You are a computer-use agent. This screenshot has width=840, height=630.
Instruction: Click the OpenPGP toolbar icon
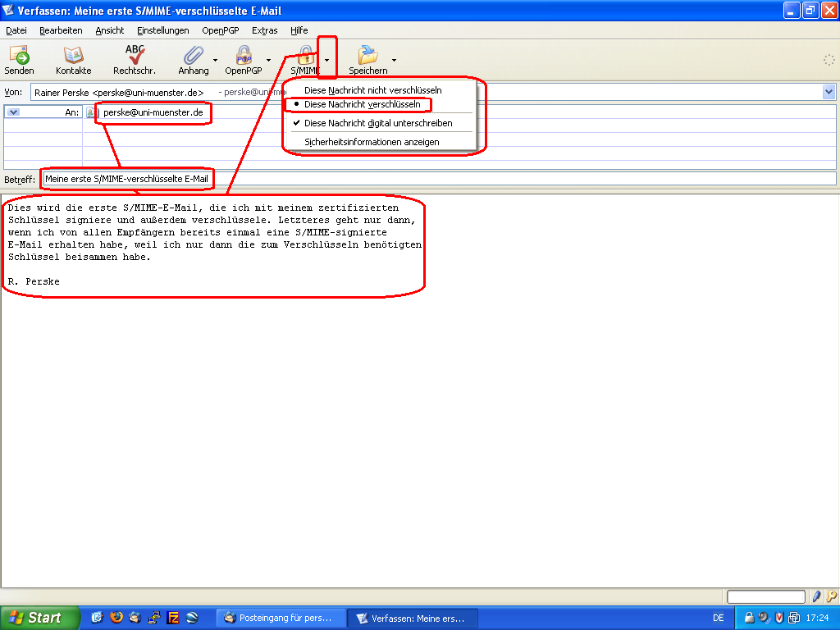tap(244, 56)
